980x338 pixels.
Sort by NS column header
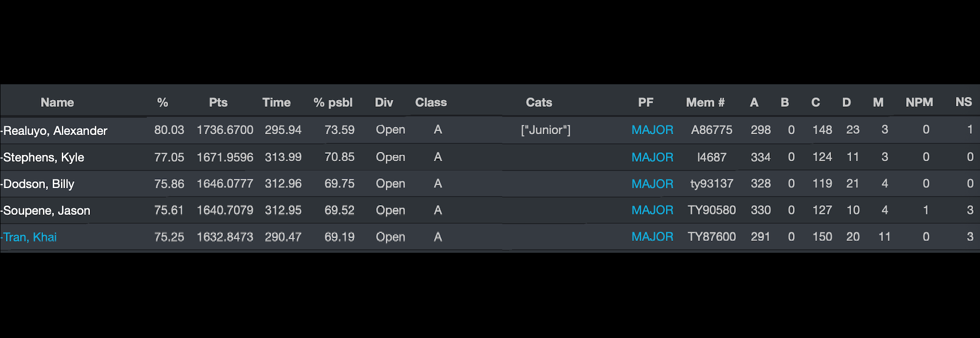click(x=963, y=102)
